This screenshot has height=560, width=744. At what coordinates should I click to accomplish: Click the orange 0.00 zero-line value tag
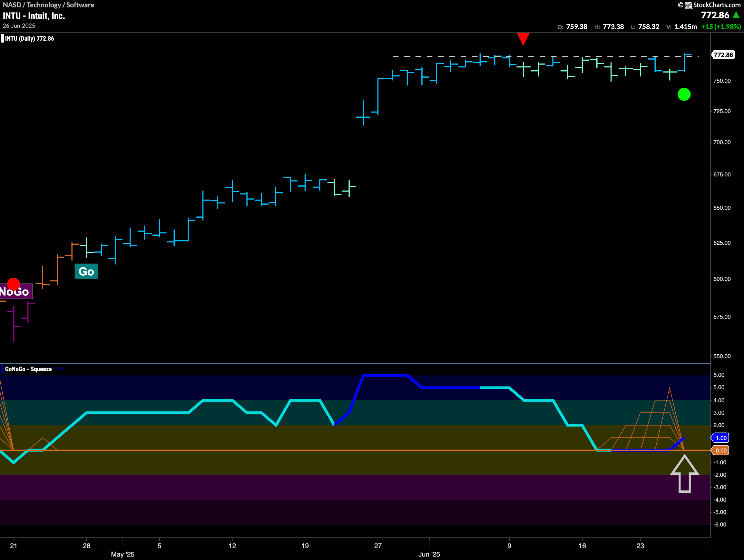[x=720, y=450]
